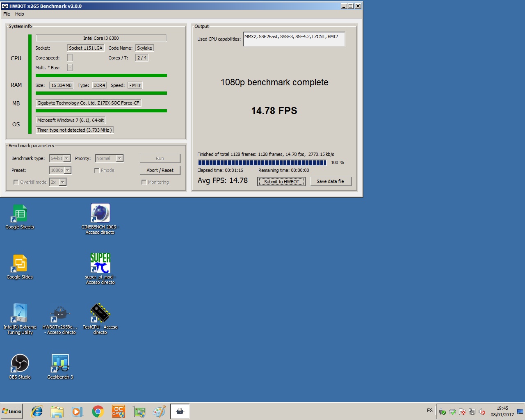Click Microsoft Windows 7 OS field
This screenshot has width=525, height=420.
71,120
